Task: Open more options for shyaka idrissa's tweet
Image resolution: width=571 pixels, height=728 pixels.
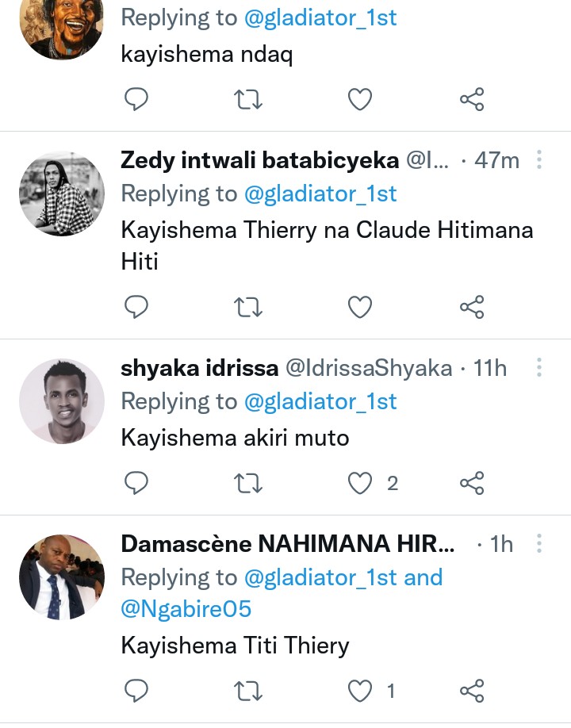Action: 539,368
